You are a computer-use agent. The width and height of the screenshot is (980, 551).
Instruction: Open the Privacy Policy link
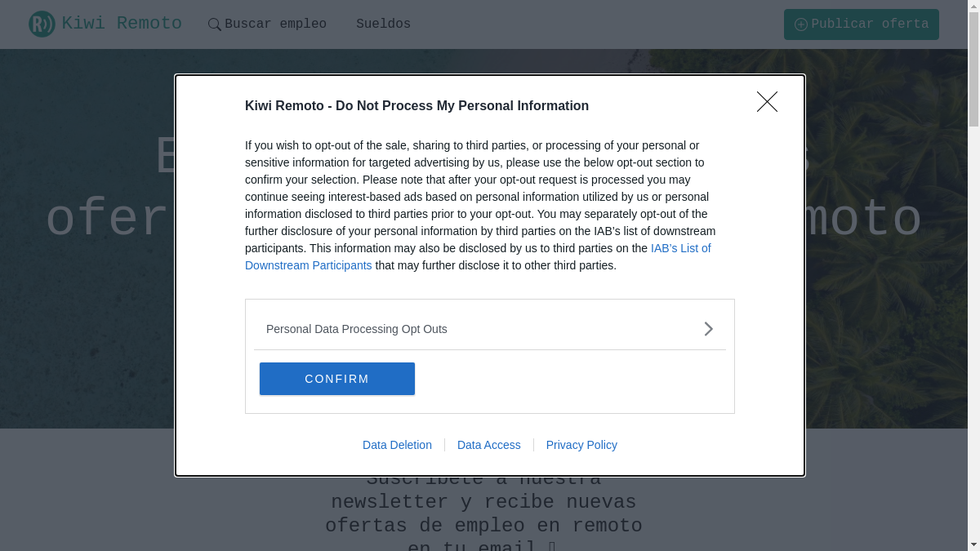tap(581, 445)
